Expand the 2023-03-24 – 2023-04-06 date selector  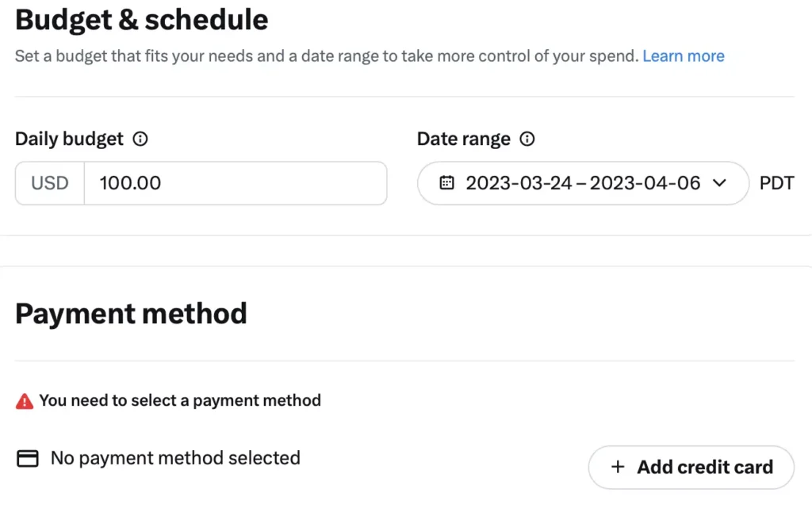(x=583, y=183)
